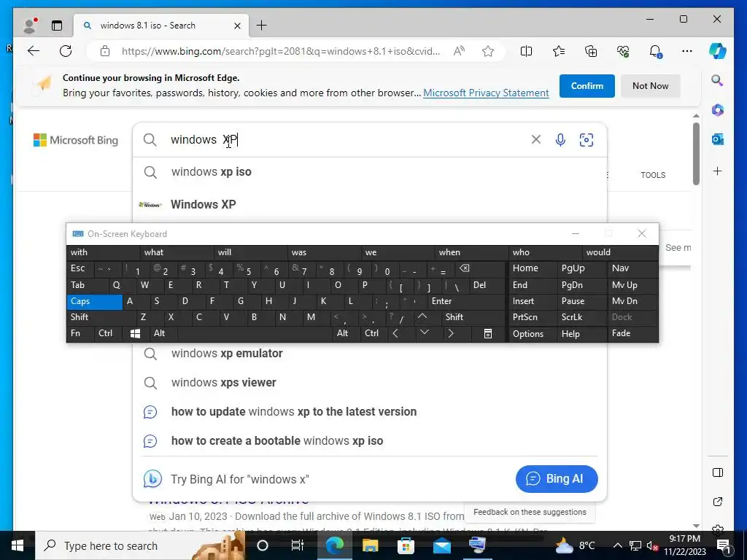The width and height of the screenshot is (747, 560).
Task: Open Copilot icon in Edge sidebar
Action: 718,51
